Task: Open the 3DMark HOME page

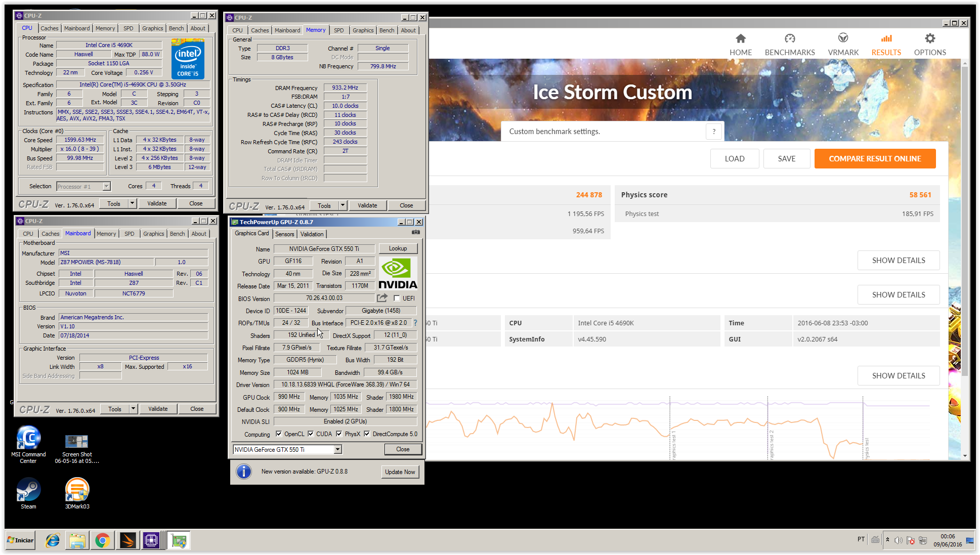Action: click(740, 45)
